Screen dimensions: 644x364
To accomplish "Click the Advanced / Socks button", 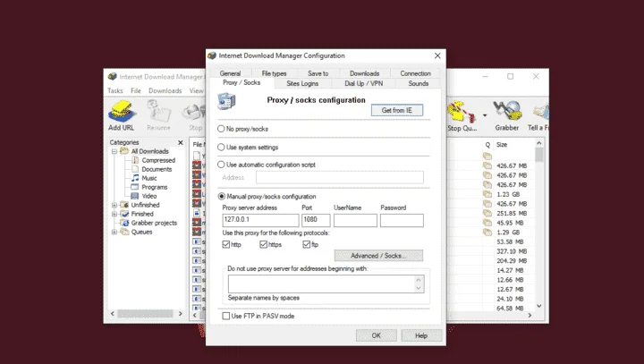I will 378,256.
